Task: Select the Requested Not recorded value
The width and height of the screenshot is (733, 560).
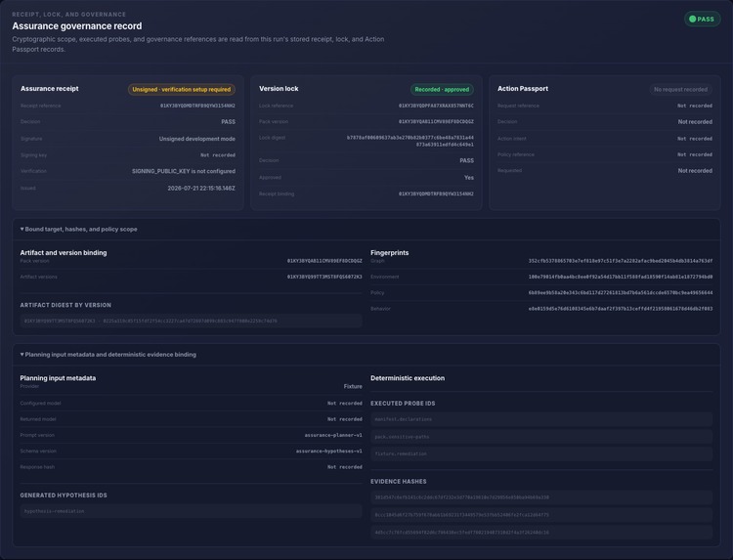Action: click(695, 171)
